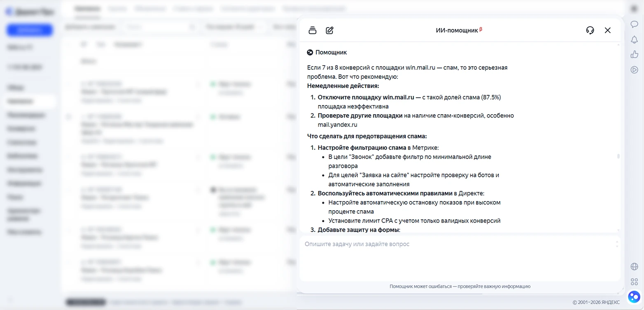Open the four-squares services grid icon
Viewport: 644px width, 310px height.
(634, 282)
